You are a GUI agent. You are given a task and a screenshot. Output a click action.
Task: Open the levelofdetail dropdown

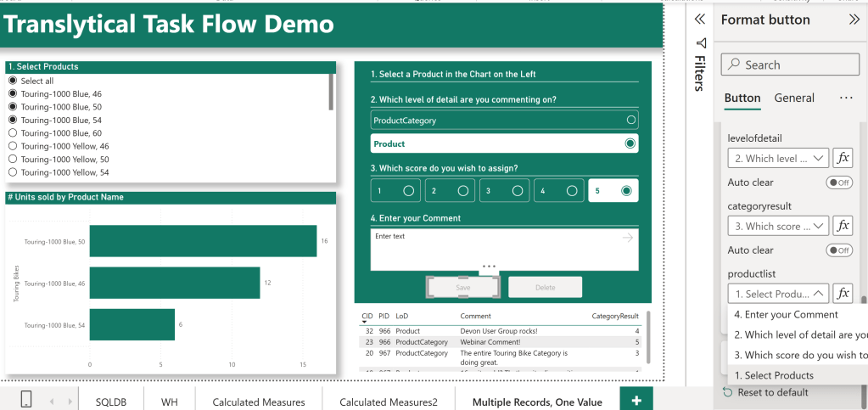tap(778, 158)
